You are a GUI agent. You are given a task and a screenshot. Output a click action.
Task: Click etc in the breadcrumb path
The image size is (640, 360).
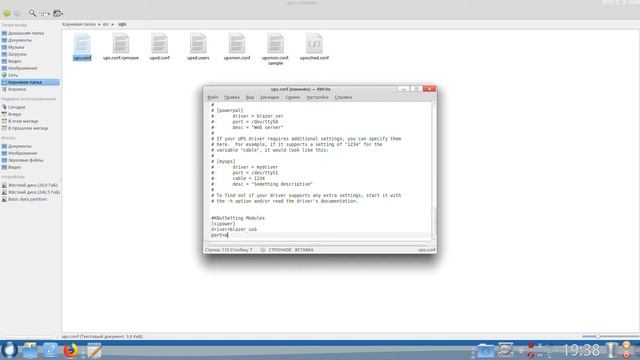[106, 24]
